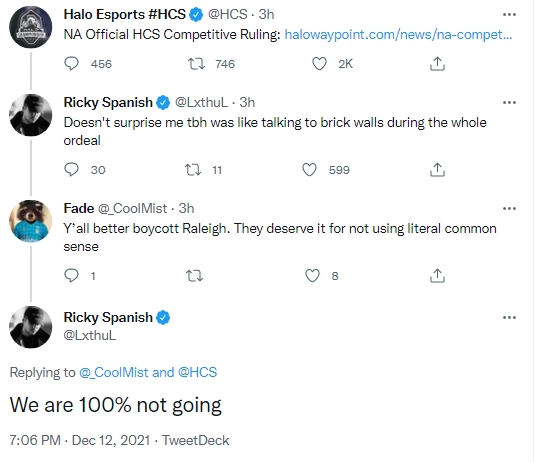The image size is (535, 462).
Task: Retweet Ricky Spanish's brick walls tweet
Action: point(193,170)
